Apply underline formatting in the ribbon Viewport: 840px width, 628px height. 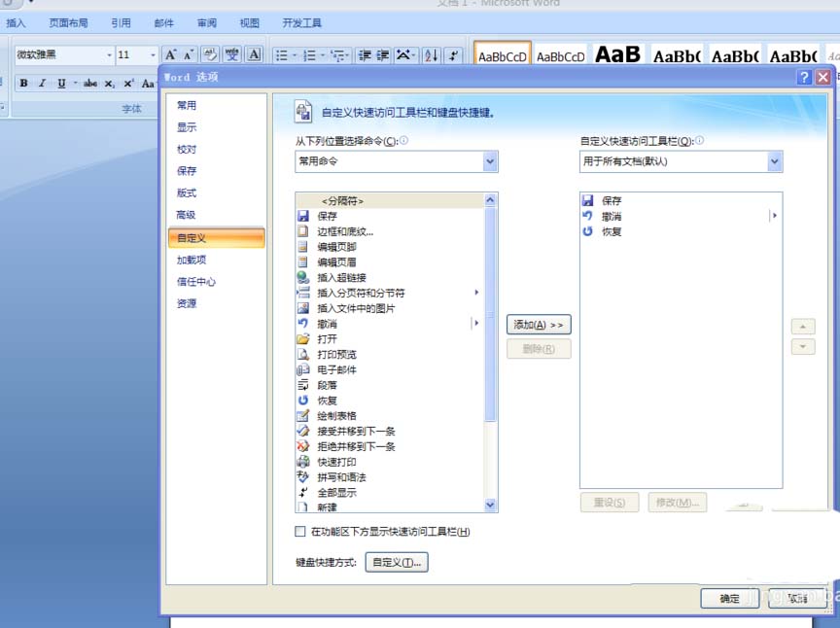(61, 83)
